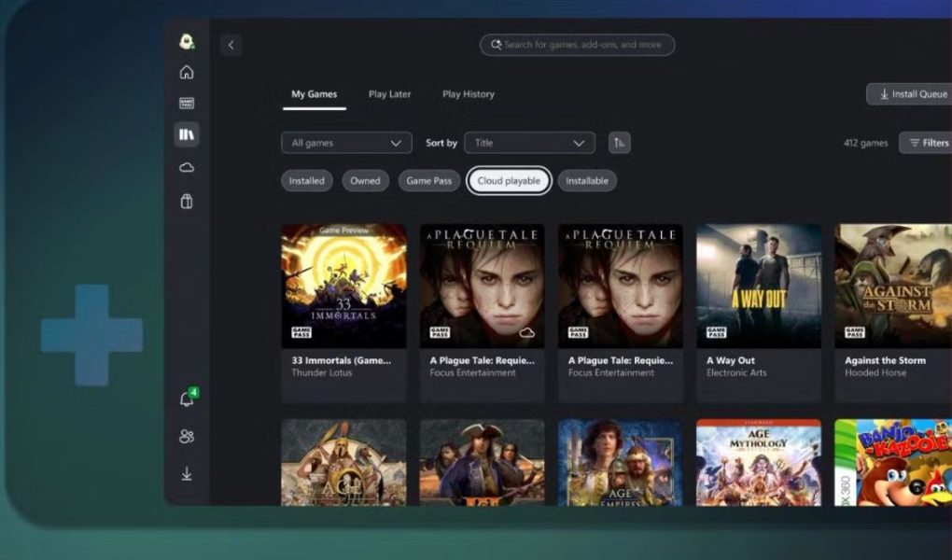Open the Age of Mythology game tile

(x=759, y=462)
